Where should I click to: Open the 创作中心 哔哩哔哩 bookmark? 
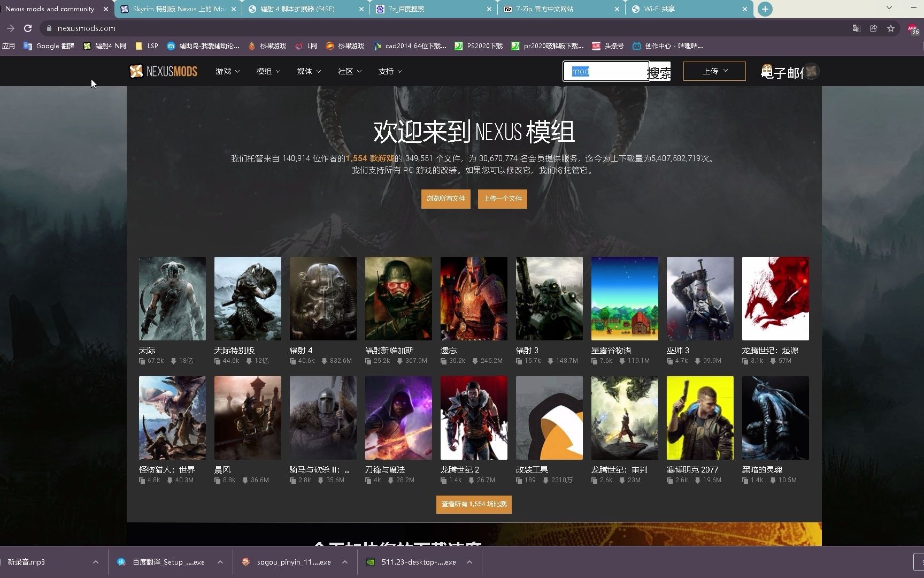pos(668,46)
